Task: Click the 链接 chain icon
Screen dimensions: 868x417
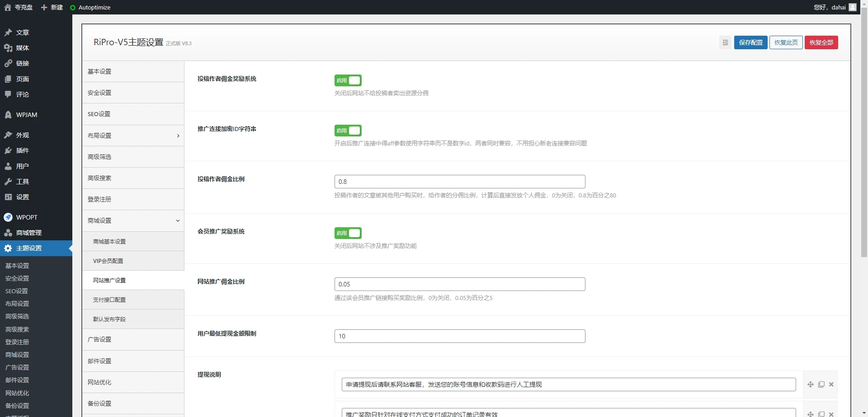Action: point(8,63)
